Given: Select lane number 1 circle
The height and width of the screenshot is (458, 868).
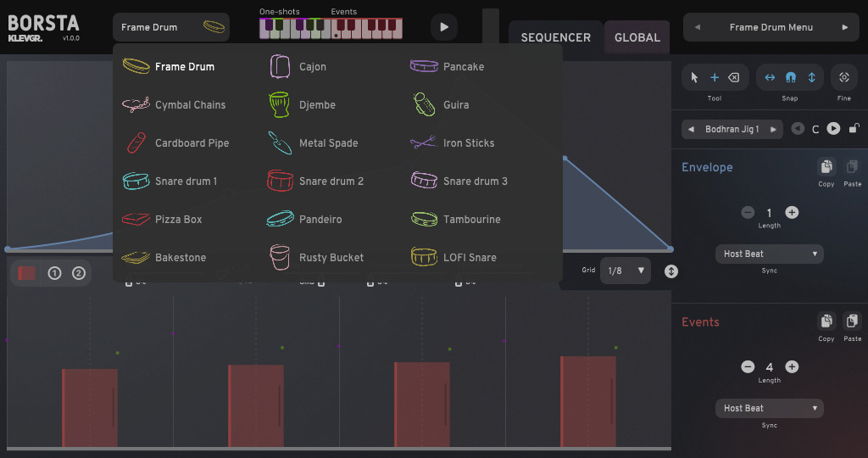Looking at the screenshot, I should pos(54,273).
